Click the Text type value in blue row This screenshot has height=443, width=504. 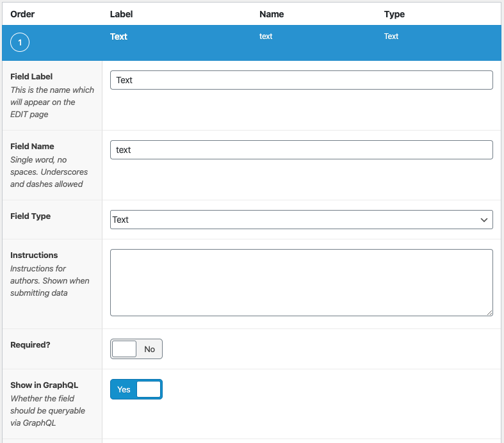click(x=391, y=36)
